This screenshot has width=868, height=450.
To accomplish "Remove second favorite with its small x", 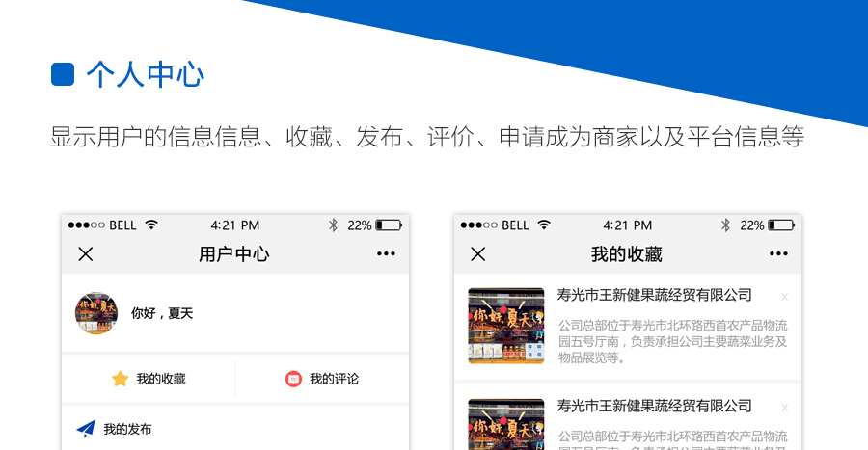I will pyautogui.click(x=784, y=408).
